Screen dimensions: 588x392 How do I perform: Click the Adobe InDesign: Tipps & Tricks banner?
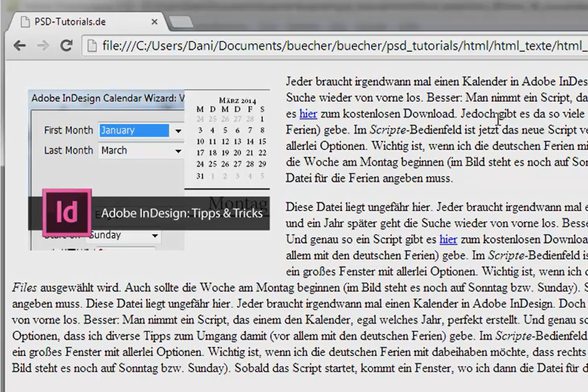[x=183, y=213]
